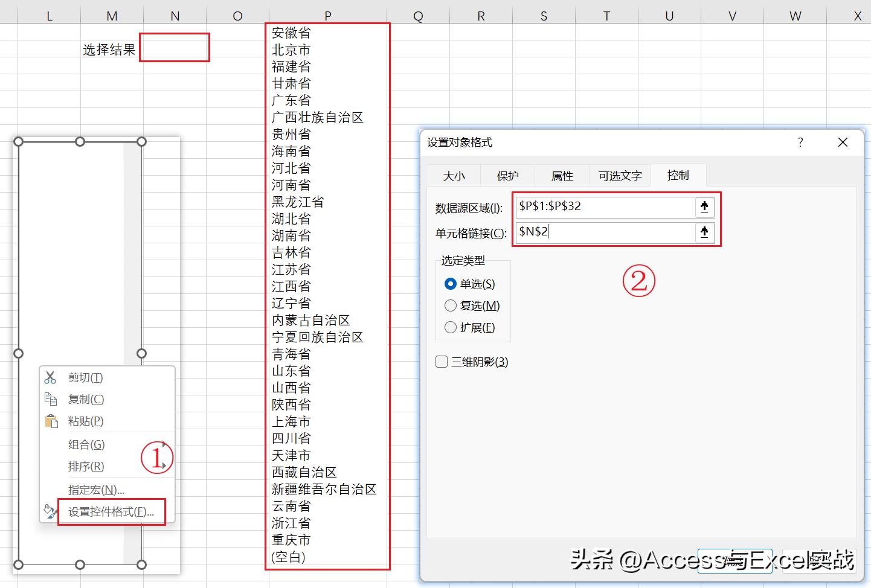The width and height of the screenshot is (871, 588).
Task: Select the 单选 radio button
Action: (x=451, y=284)
